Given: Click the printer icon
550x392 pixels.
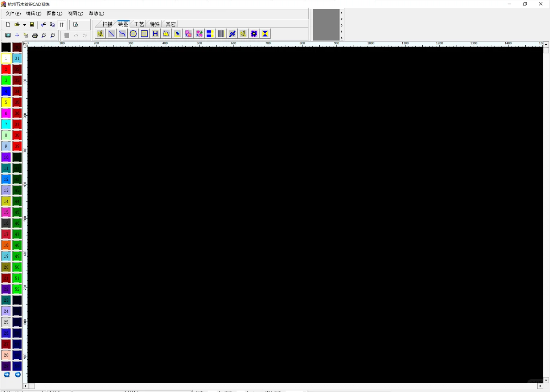Looking at the screenshot, I should (x=35, y=35).
